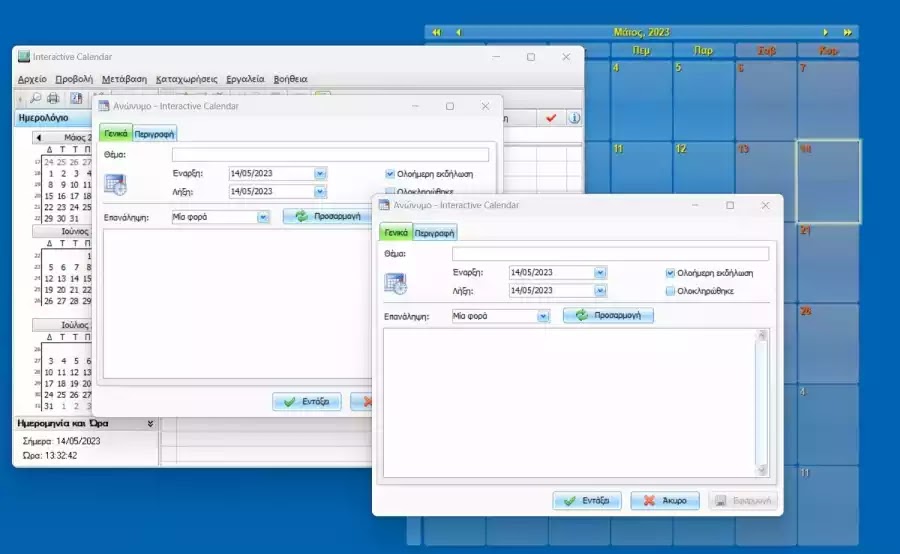Click the red checkmark icon in main window
Image resolution: width=900 pixels, height=554 pixels.
[x=551, y=118]
